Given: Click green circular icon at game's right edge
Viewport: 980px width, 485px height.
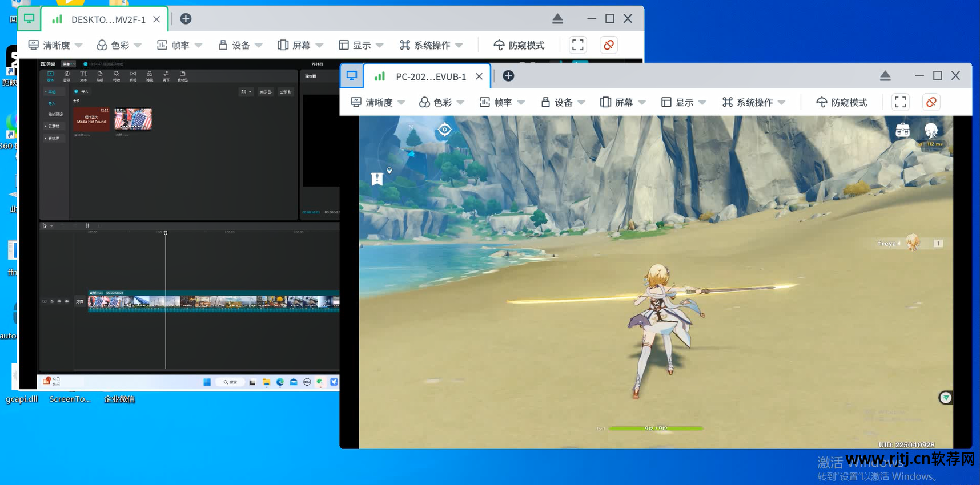Looking at the screenshot, I should tap(946, 398).
